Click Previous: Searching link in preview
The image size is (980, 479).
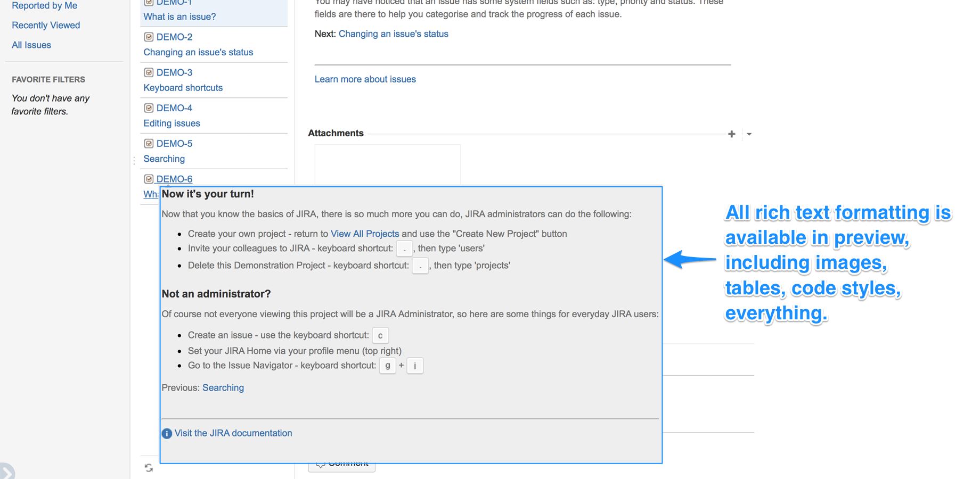tap(223, 387)
